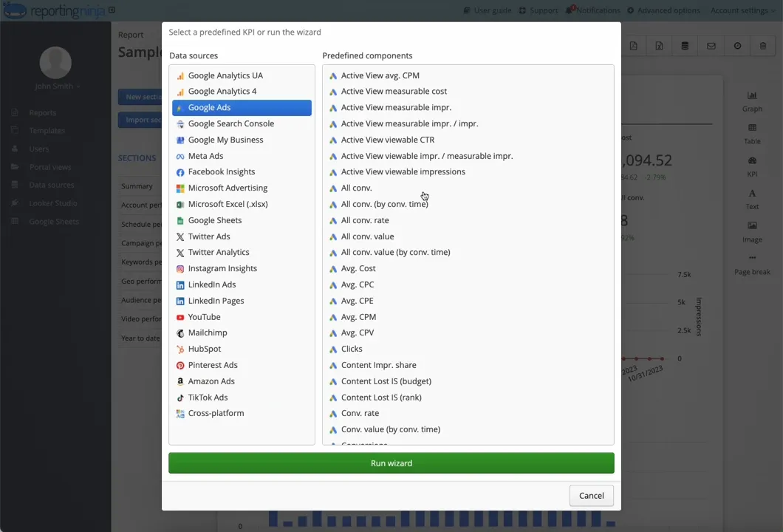Image resolution: width=783 pixels, height=532 pixels.
Task: Select YouTube data source
Action: point(242,317)
